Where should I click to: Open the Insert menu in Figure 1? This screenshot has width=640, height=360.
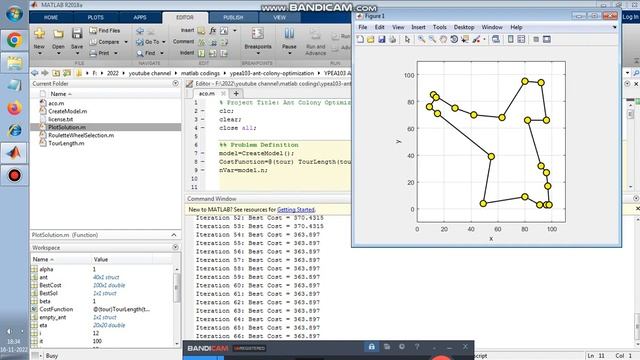[x=418, y=27]
